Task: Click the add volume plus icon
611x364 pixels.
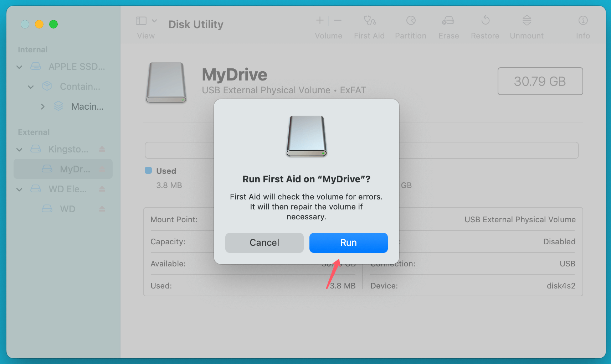Action: 320,21
